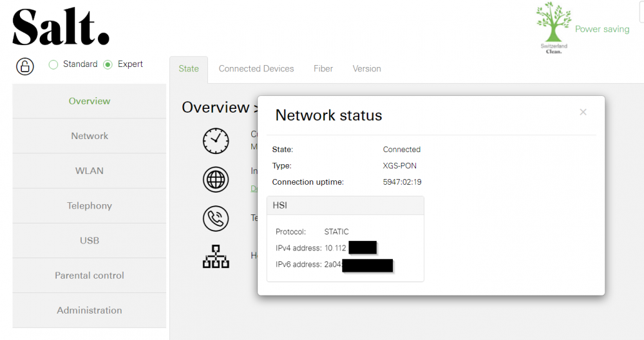Click the green Switzerland Clean tree icon
Screen dimensions: 644x340
(x=553, y=28)
